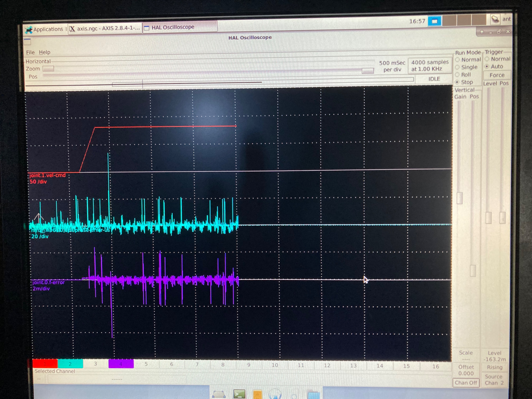Click the Chan Off button
Image resolution: width=532 pixels, height=399 pixels.
(x=466, y=383)
